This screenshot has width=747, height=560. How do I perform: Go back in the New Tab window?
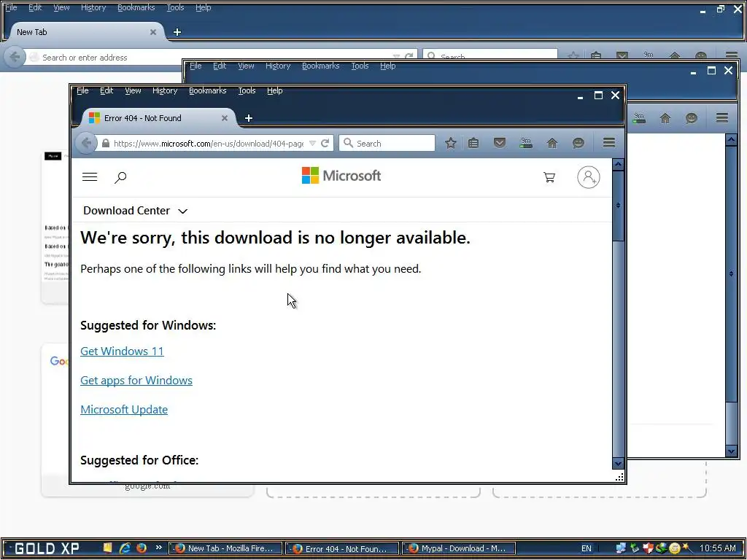[15, 57]
